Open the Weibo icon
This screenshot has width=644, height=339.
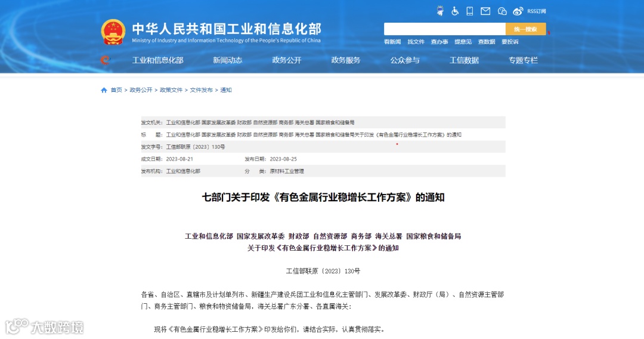click(x=518, y=11)
